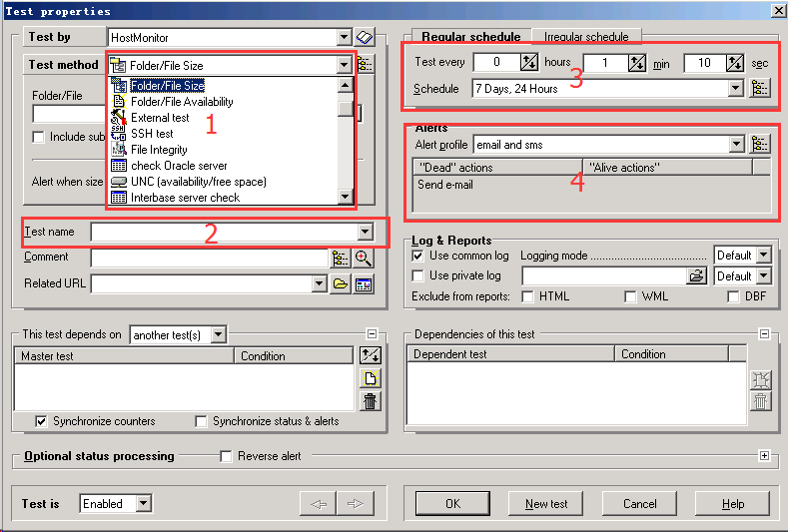Open the Alert profile dropdown
This screenshot has height=532, width=788.
[737, 144]
